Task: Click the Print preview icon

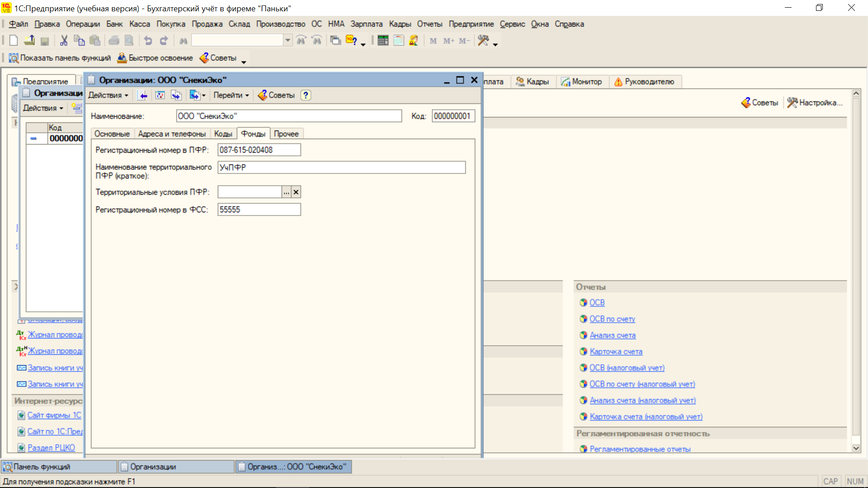Action: click(129, 41)
